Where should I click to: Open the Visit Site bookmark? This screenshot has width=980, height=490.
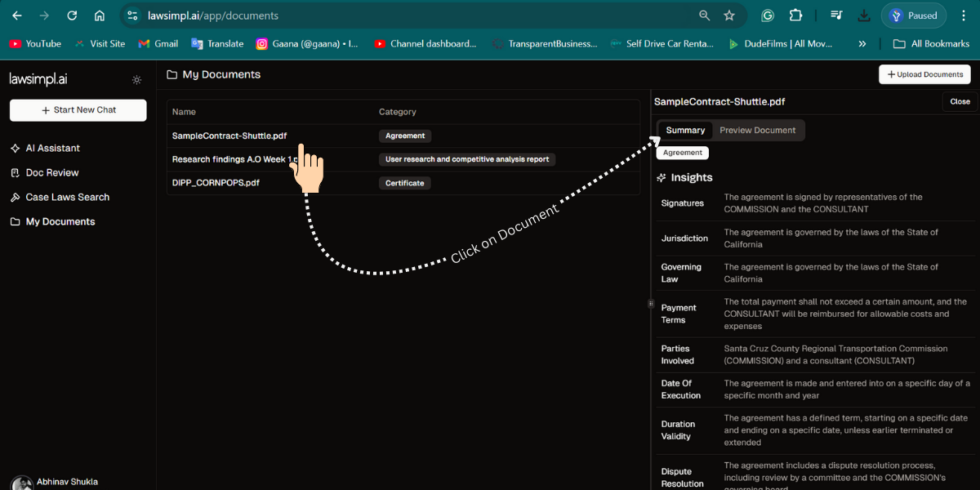point(100,44)
